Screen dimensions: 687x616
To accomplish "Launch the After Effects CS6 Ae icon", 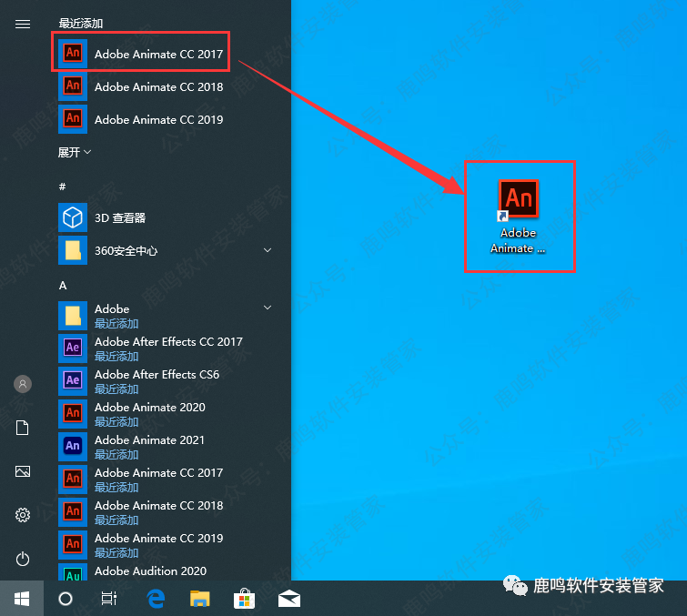I will point(73,380).
